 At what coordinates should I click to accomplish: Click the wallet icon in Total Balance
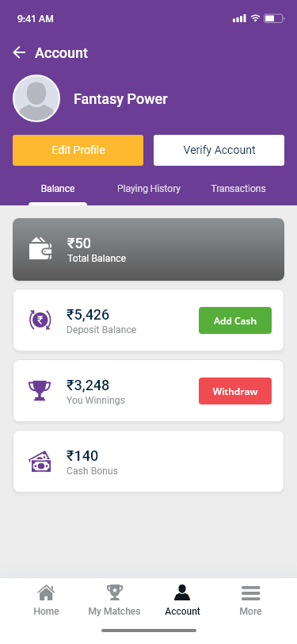[40, 249]
